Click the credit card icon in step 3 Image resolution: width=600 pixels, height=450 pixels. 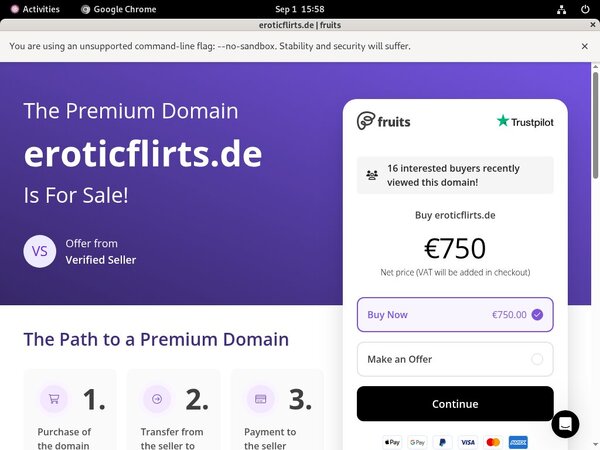point(261,400)
